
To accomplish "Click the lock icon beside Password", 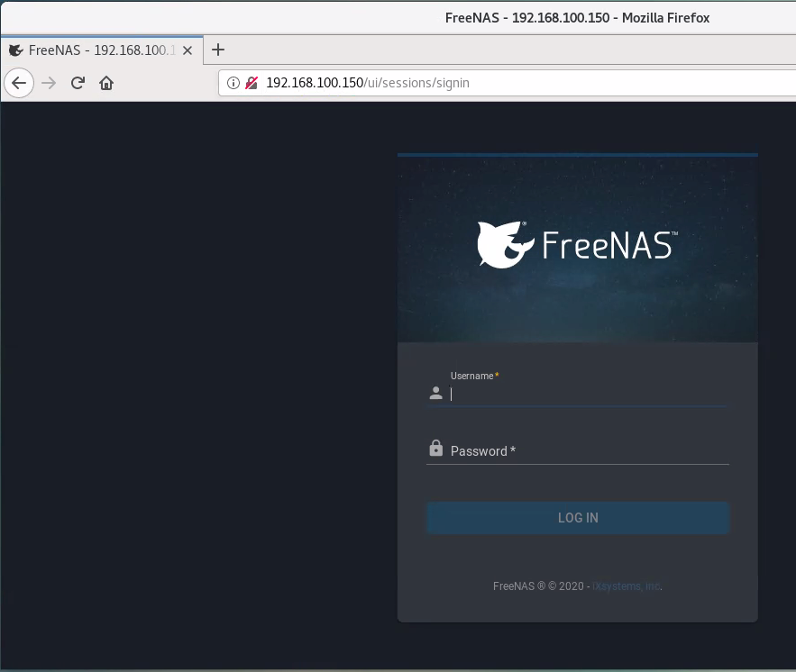I will click(436, 449).
